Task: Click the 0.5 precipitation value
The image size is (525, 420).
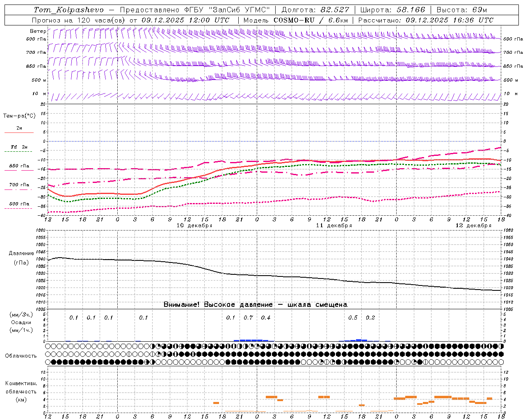Action: tap(353, 317)
